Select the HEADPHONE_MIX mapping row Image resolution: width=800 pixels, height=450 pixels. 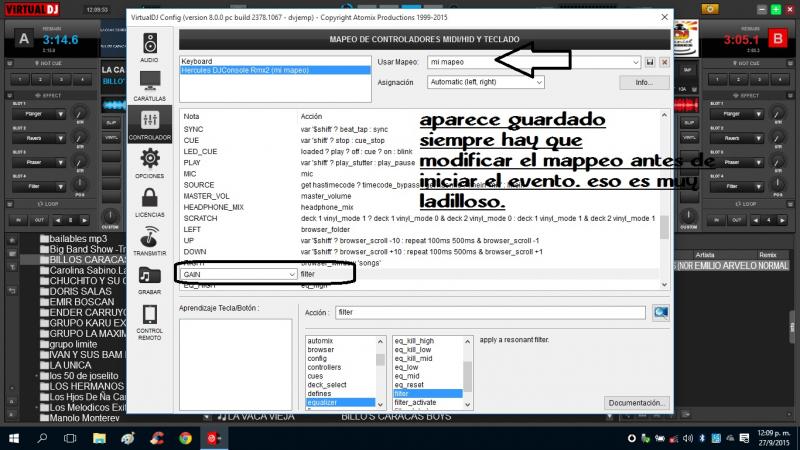[x=421, y=207]
